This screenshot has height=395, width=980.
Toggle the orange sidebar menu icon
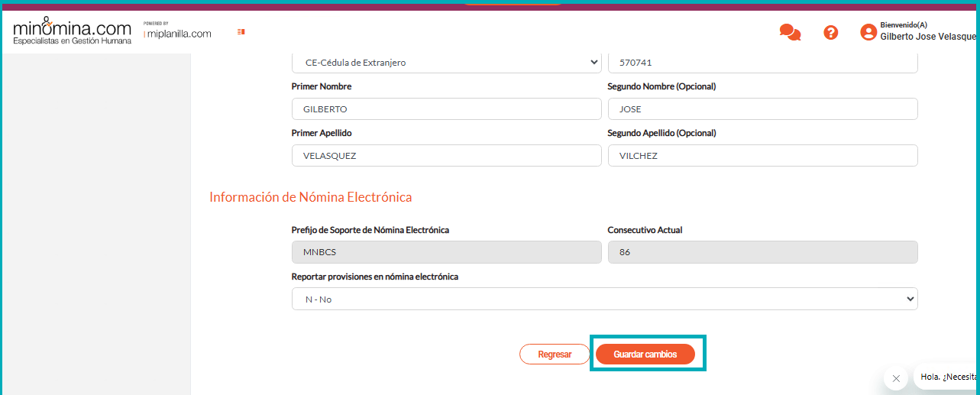pyautogui.click(x=241, y=32)
